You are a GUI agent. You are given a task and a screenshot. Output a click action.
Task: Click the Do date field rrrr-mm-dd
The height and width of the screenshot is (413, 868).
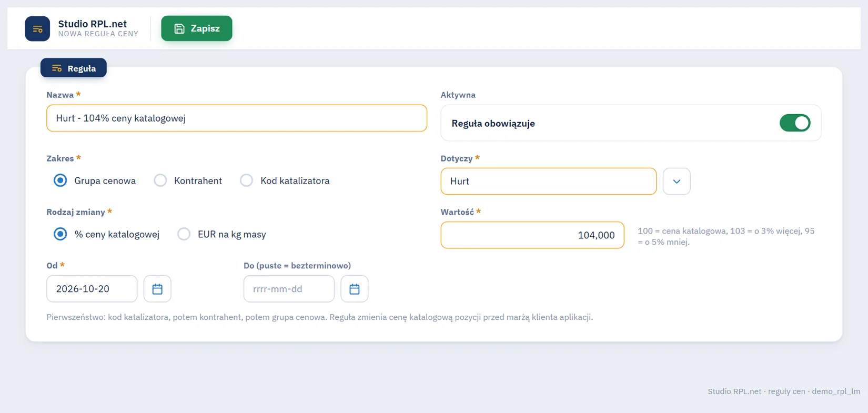point(289,288)
